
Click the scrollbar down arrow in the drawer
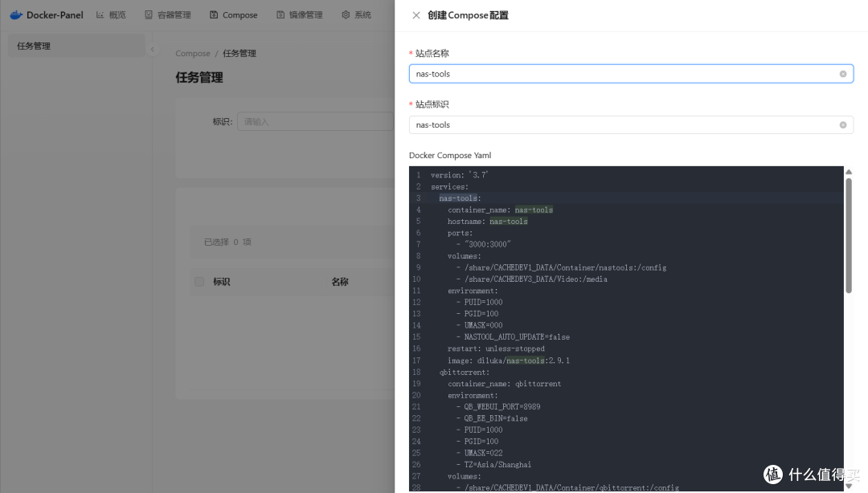click(x=850, y=485)
